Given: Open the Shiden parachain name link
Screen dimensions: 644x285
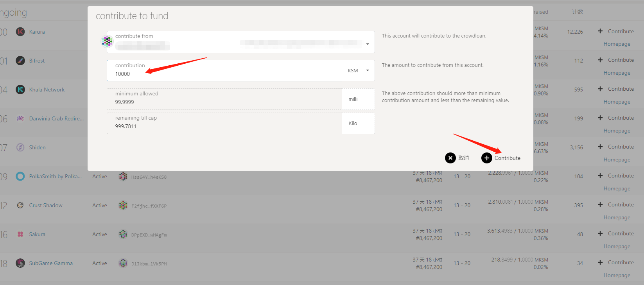Looking at the screenshot, I should point(37,147).
